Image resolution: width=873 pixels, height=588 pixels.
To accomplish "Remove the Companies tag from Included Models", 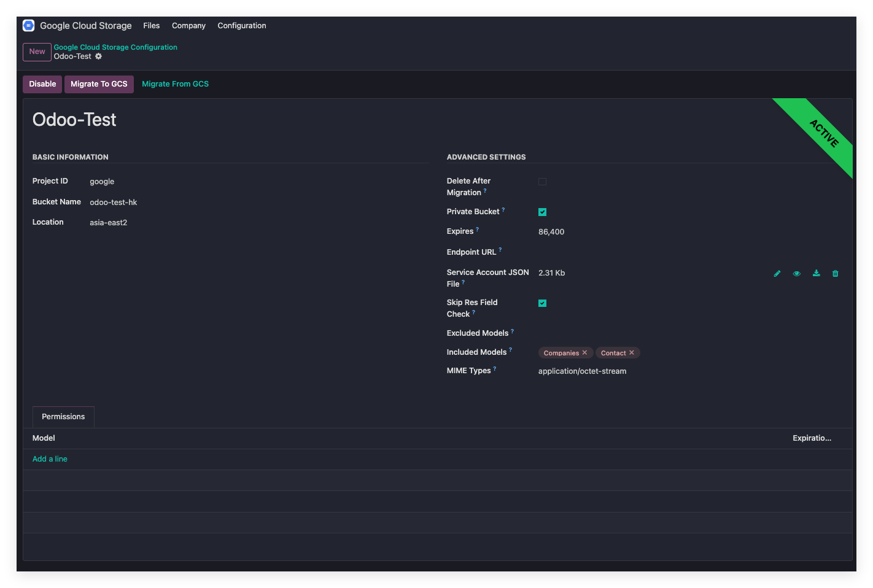I will pyautogui.click(x=584, y=353).
